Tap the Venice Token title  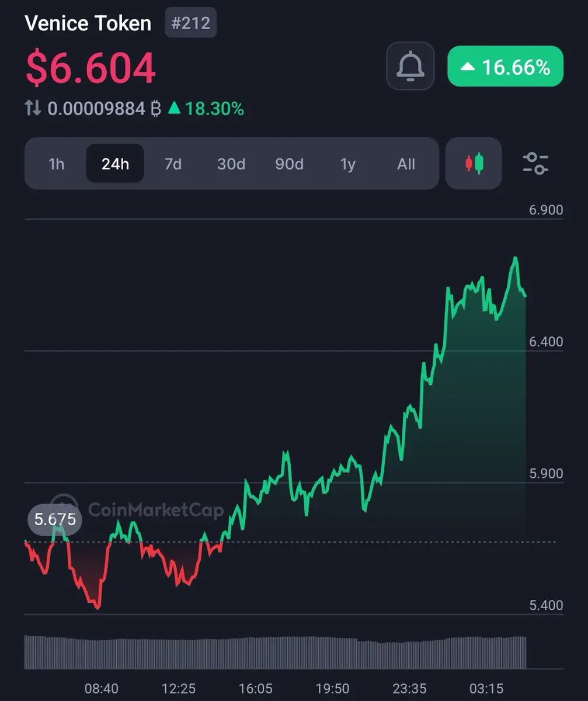tap(88, 23)
